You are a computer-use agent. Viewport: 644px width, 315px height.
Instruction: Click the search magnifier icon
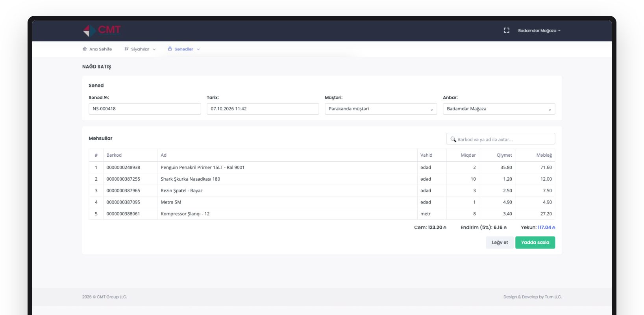coord(453,139)
